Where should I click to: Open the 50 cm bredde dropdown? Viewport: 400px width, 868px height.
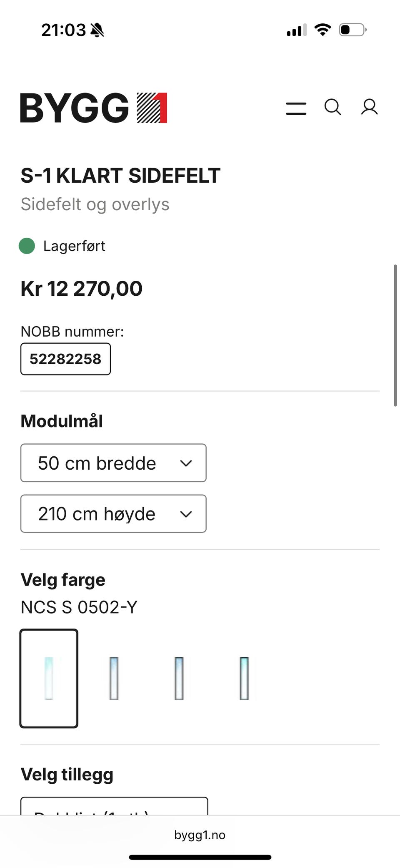tap(113, 463)
